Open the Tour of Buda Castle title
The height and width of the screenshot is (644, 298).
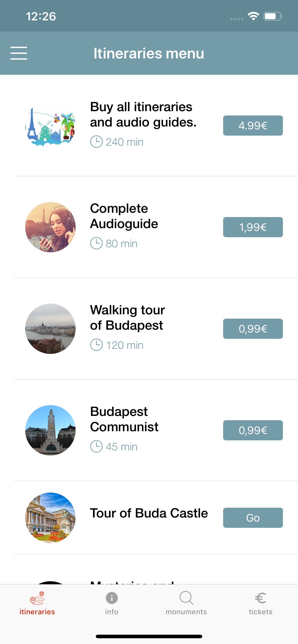[x=149, y=513]
